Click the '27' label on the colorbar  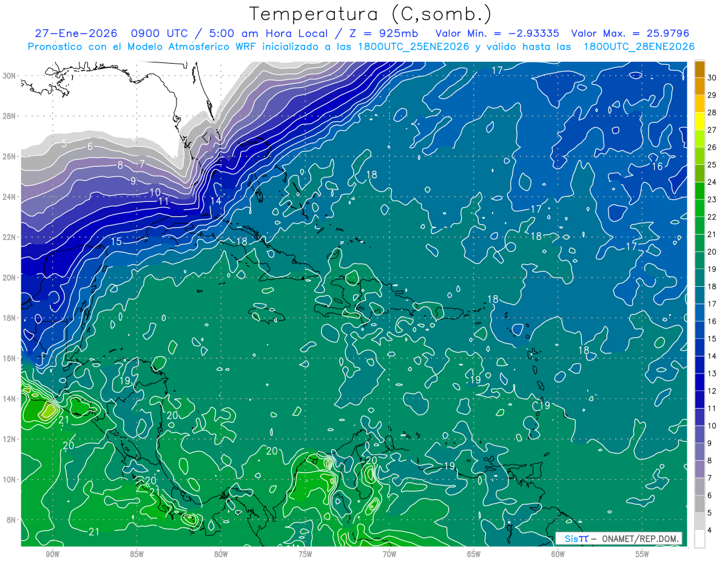[x=712, y=130]
